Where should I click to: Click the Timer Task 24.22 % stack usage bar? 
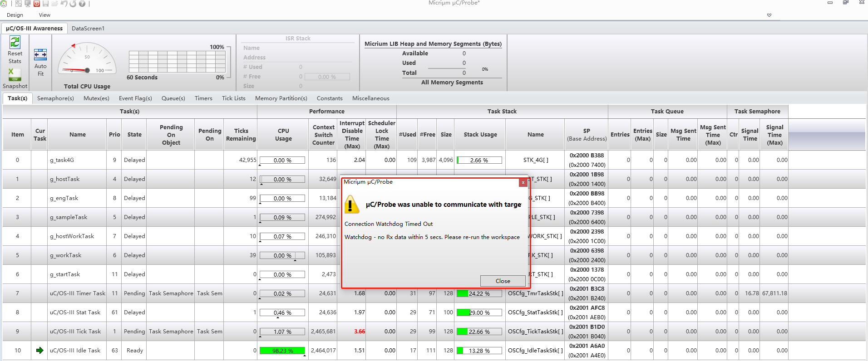point(479,293)
